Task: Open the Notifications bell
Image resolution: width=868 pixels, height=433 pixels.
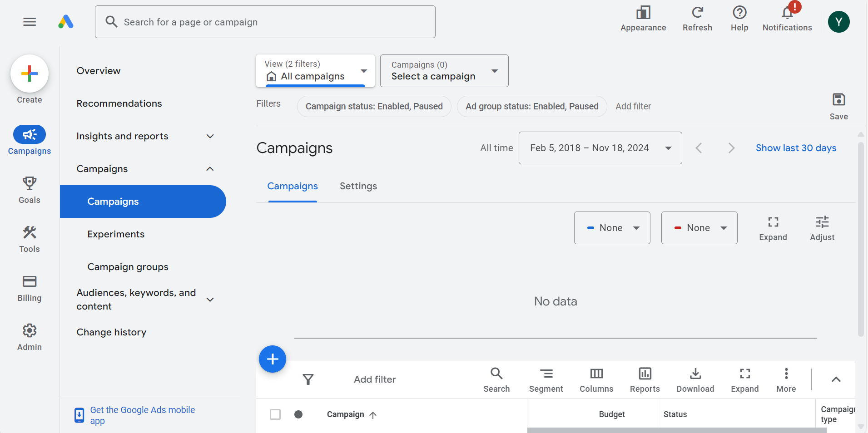Action: pyautogui.click(x=787, y=13)
